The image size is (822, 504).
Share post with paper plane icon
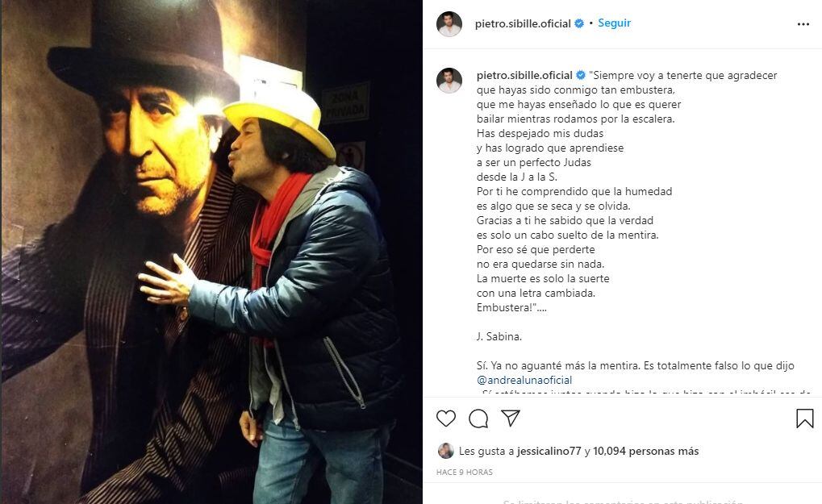510,418
